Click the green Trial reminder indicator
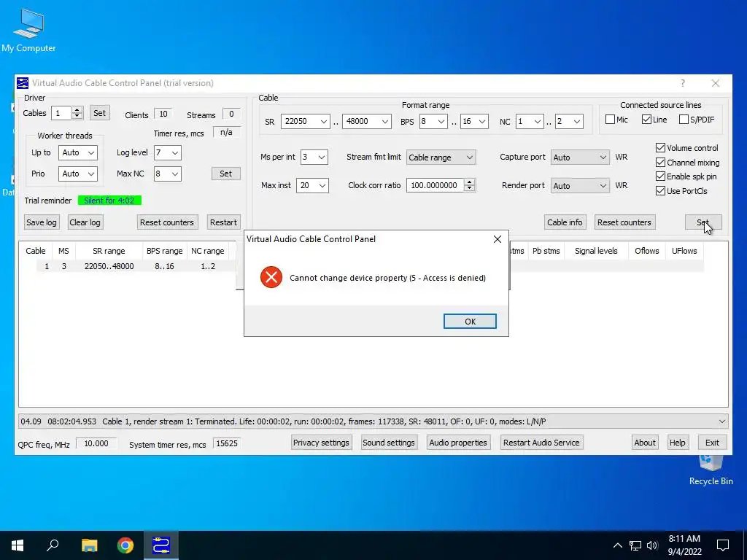 pos(109,201)
